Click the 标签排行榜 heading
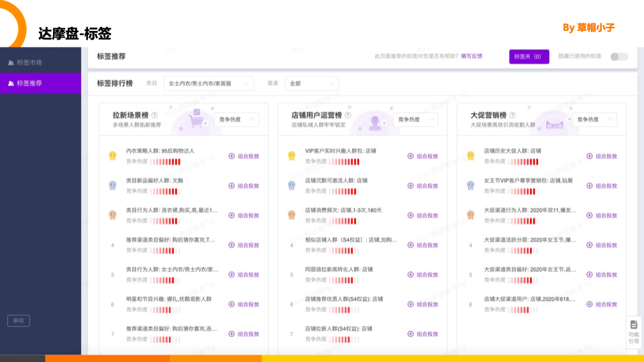 [x=115, y=83]
